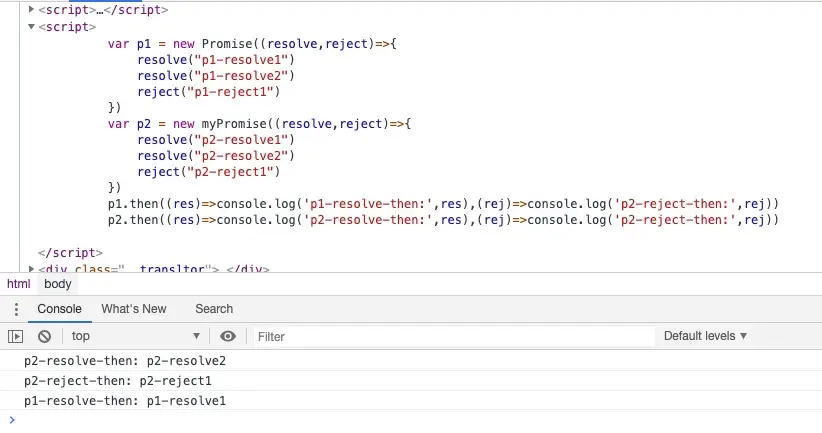Image resolution: width=822 pixels, height=433 pixels.
Task: Focus the console Filter field
Action: pyautogui.click(x=453, y=336)
